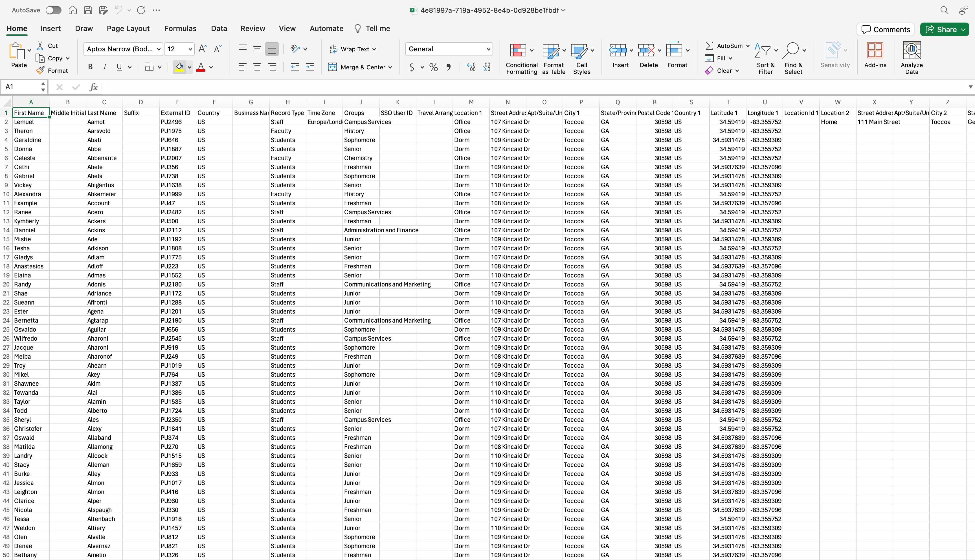Open the Home icon in title bar

pos(73,10)
